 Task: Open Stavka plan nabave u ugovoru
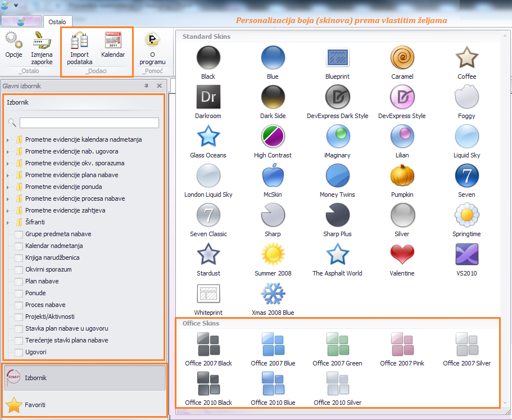point(67,328)
